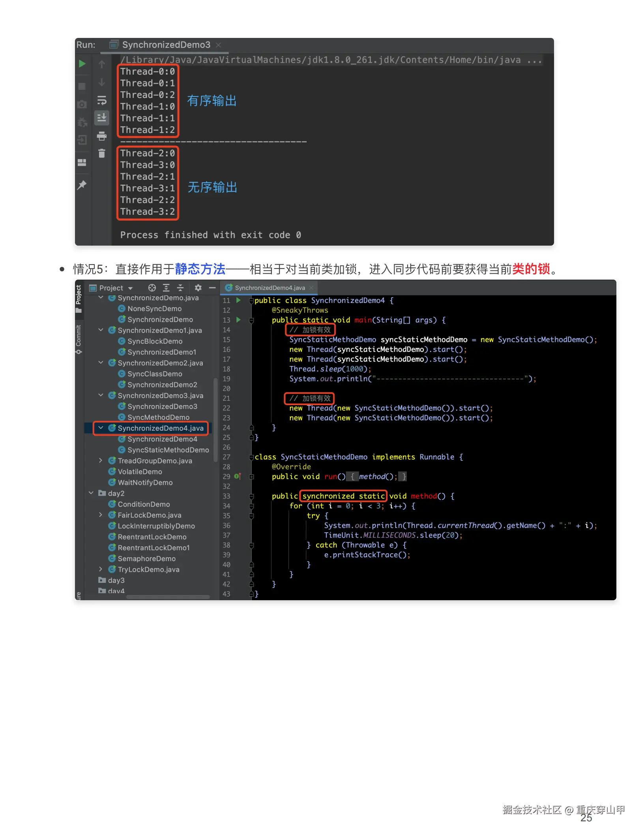The image size is (644, 834).
Task: Toggle the Soft-wrap output icon
Action: click(x=102, y=100)
